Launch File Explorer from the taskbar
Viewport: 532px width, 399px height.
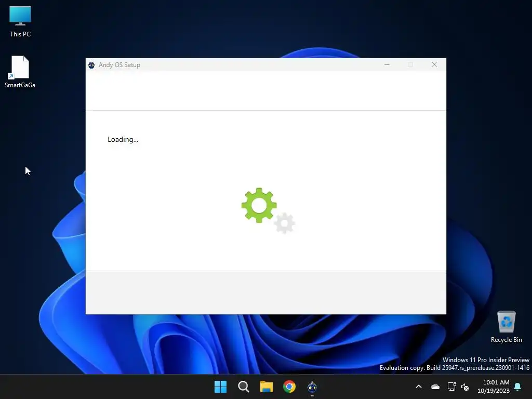tap(267, 387)
